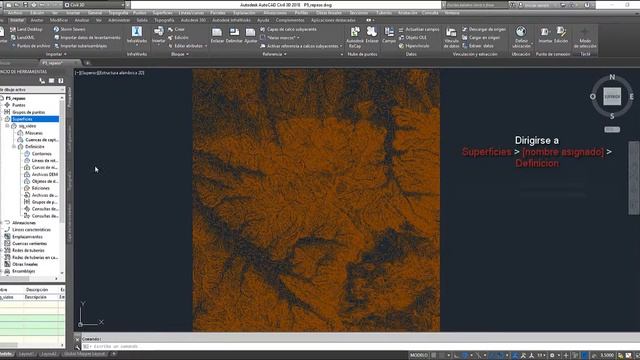640x360 pixels.
Task: Collapse the Definición tree node
Action: coord(14,147)
